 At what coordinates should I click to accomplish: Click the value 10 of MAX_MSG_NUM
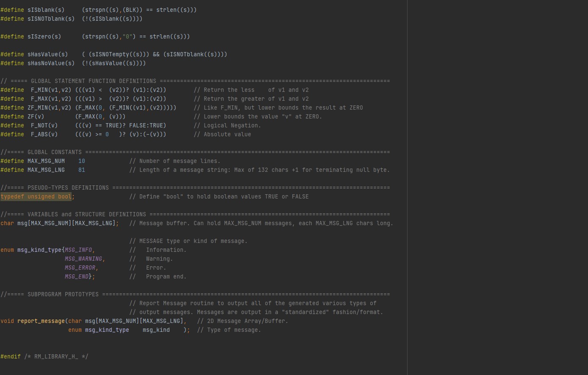point(82,161)
